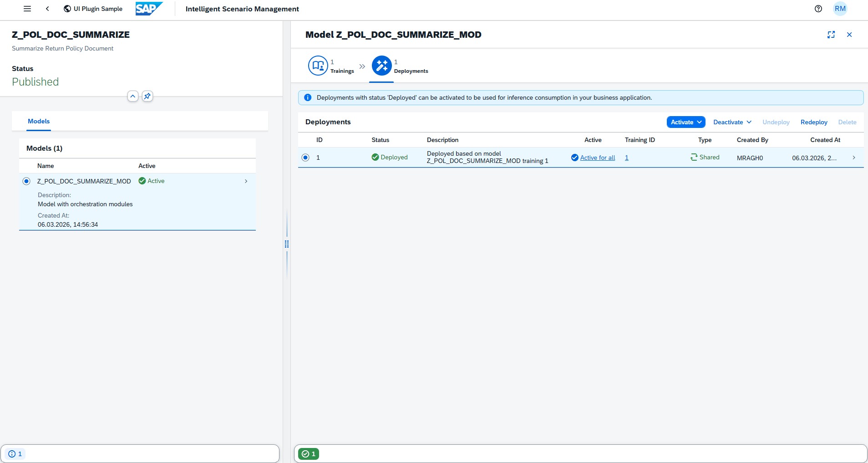Click the Shared type icon
The height and width of the screenshot is (463, 868).
694,157
